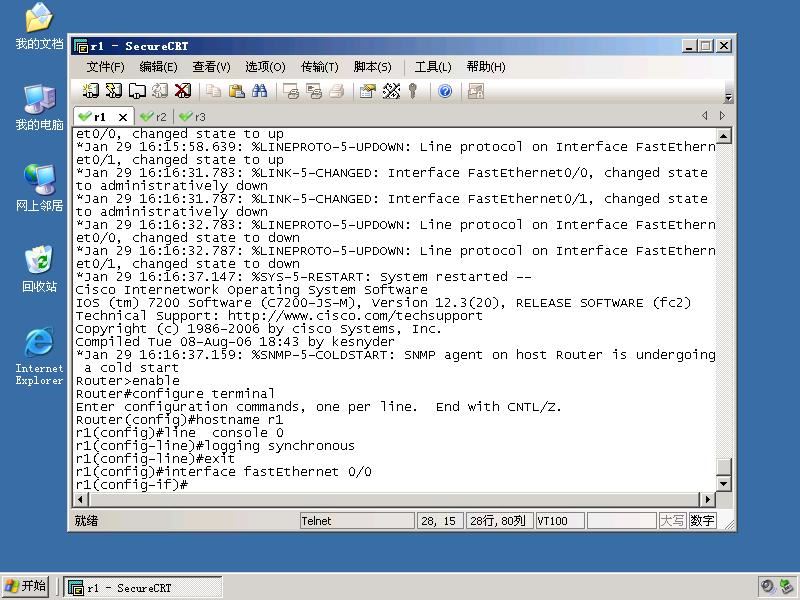Image resolution: width=800 pixels, height=600 pixels.
Task: Maximize the SecureCRT window
Action: tap(706, 46)
